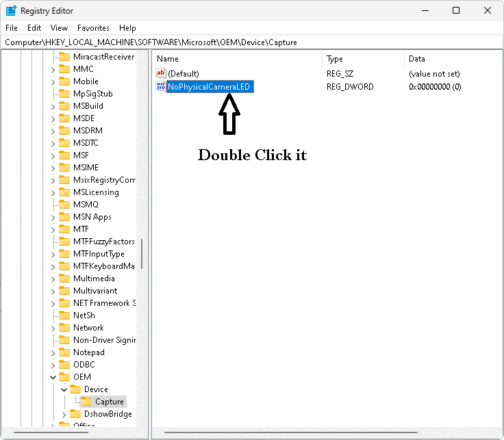The height and width of the screenshot is (440, 504).
Task: Click the OEM folder icon
Action: 64,377
